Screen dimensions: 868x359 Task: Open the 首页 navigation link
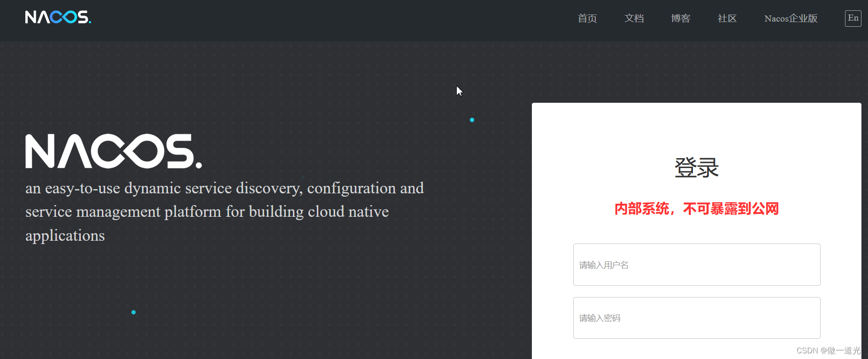pos(587,18)
